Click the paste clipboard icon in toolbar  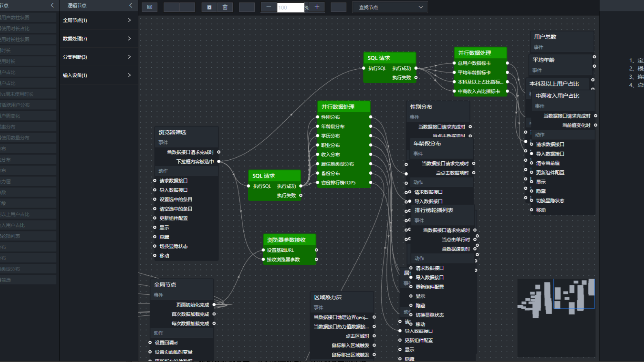point(209,7)
